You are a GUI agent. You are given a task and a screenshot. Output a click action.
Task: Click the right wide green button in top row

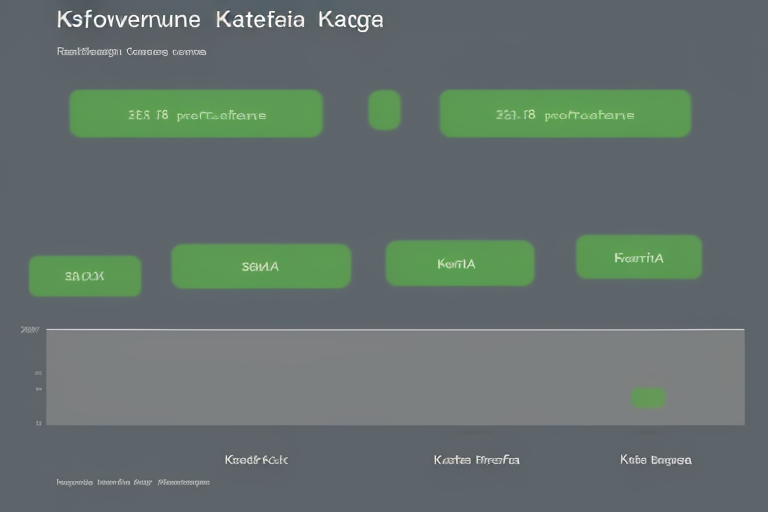tap(565, 114)
